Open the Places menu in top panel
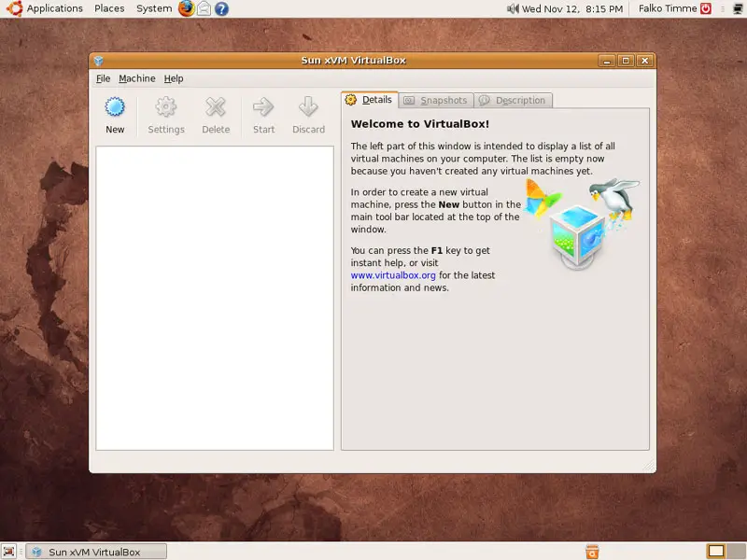Image resolution: width=747 pixels, height=560 pixels. (x=109, y=8)
